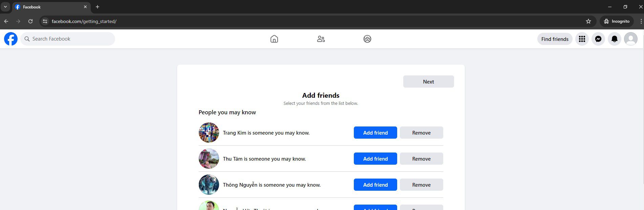Add Thông Nguyễn as a friend
The image size is (644, 210).
(x=375, y=185)
